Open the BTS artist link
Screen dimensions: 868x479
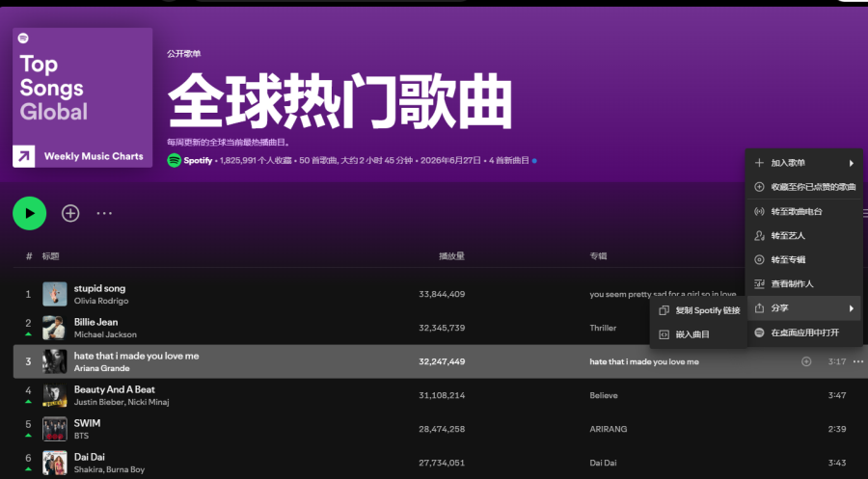[81, 436]
